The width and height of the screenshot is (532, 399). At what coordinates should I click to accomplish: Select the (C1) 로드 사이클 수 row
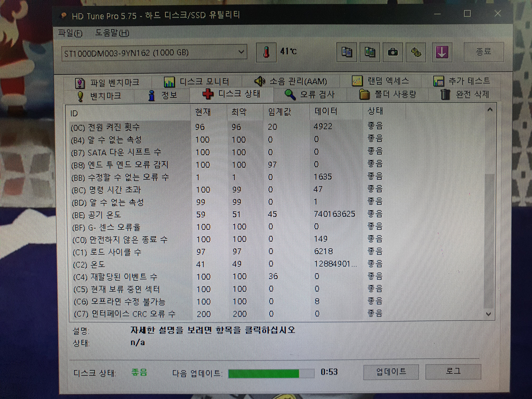point(277,252)
